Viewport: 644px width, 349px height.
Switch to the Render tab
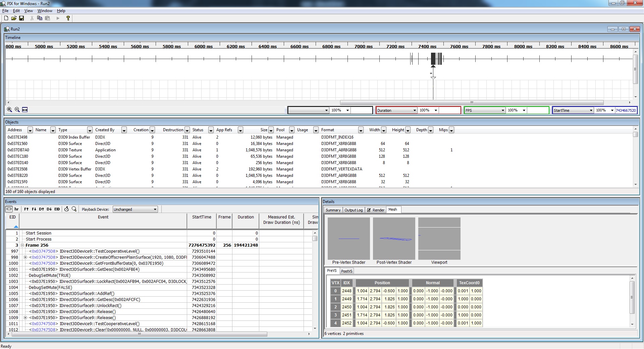(376, 210)
